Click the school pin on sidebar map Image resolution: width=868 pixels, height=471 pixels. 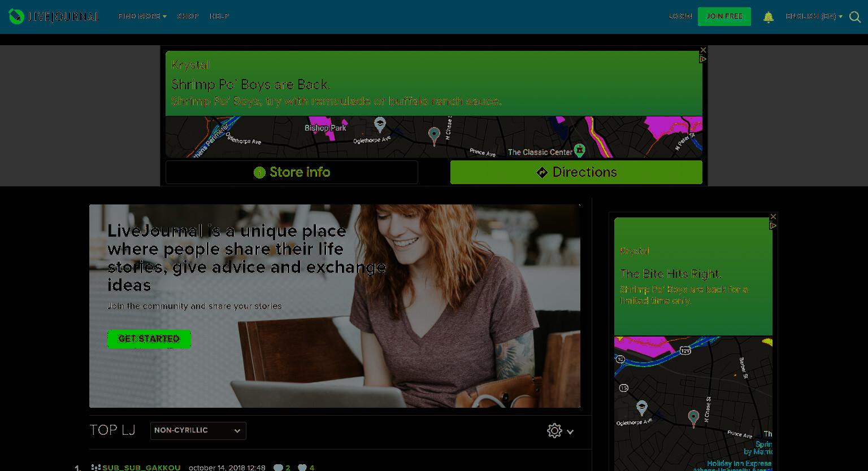641,408
